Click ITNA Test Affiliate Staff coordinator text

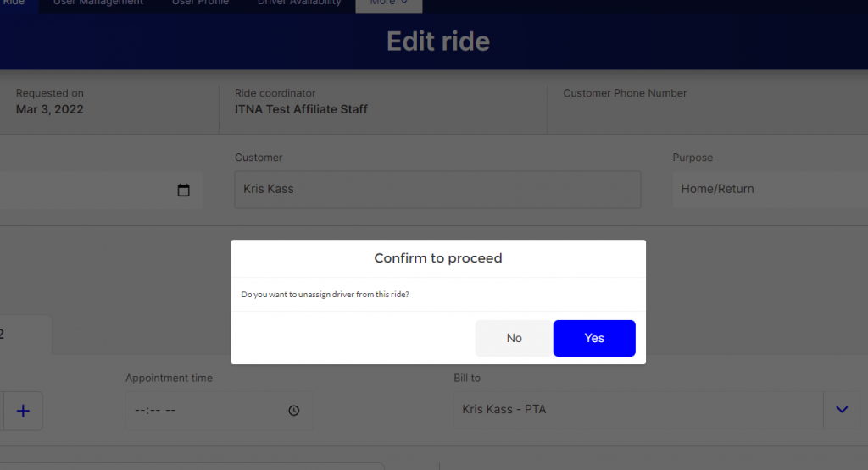tap(301, 109)
